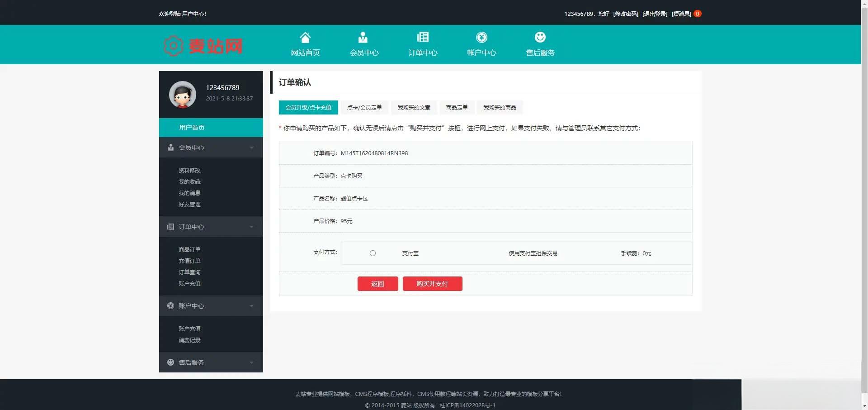Switch to 会员升级/点卡充值 tab
This screenshot has width=868, height=410.
pyautogui.click(x=308, y=107)
